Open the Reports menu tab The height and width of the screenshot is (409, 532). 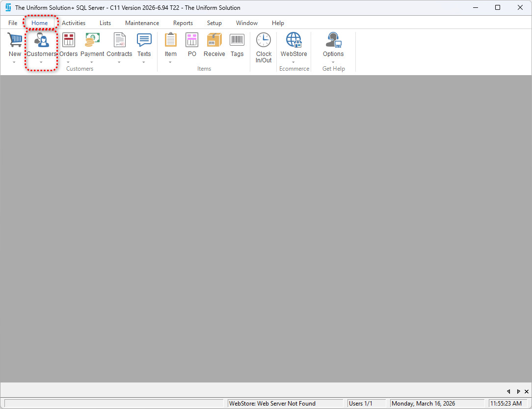point(183,23)
